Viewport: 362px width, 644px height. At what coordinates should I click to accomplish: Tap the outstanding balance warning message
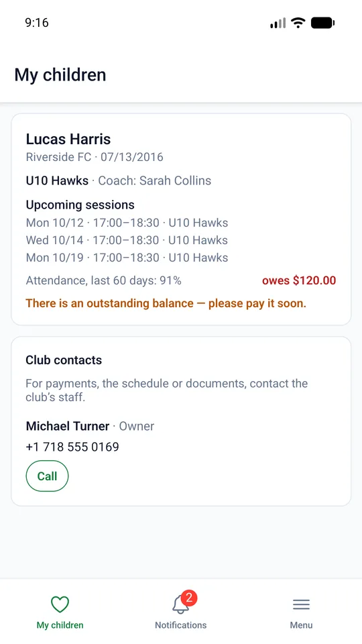coord(166,303)
